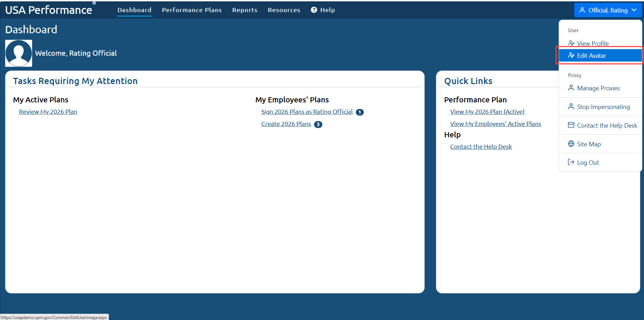The width and height of the screenshot is (644, 320).
Task: Click the globe icon for Site Map
Action: [x=571, y=144]
